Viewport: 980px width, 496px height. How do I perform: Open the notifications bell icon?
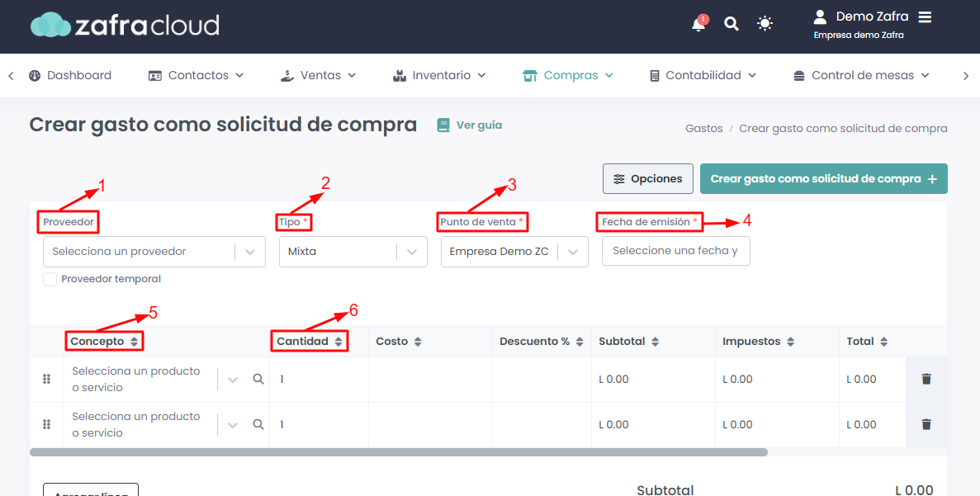tap(698, 25)
